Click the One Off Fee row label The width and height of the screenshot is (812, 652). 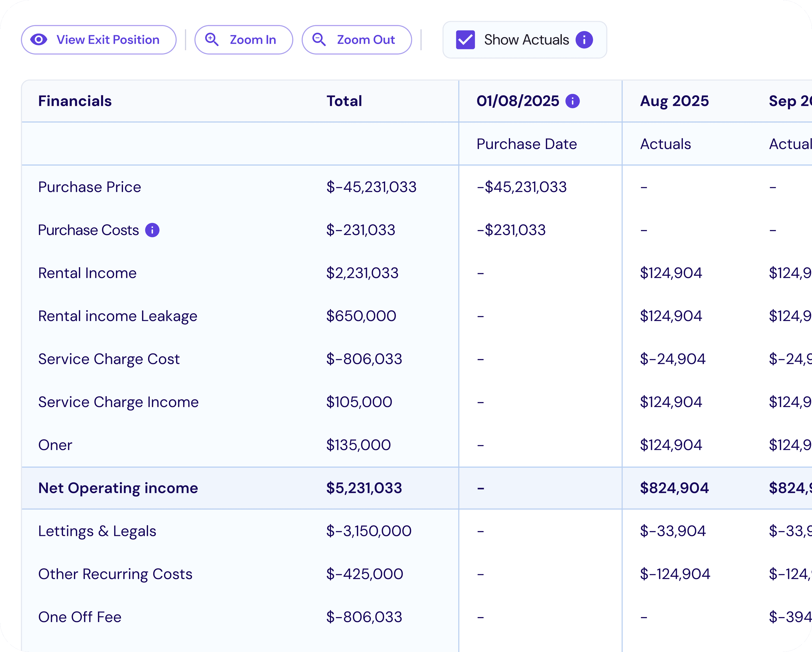[80, 617]
